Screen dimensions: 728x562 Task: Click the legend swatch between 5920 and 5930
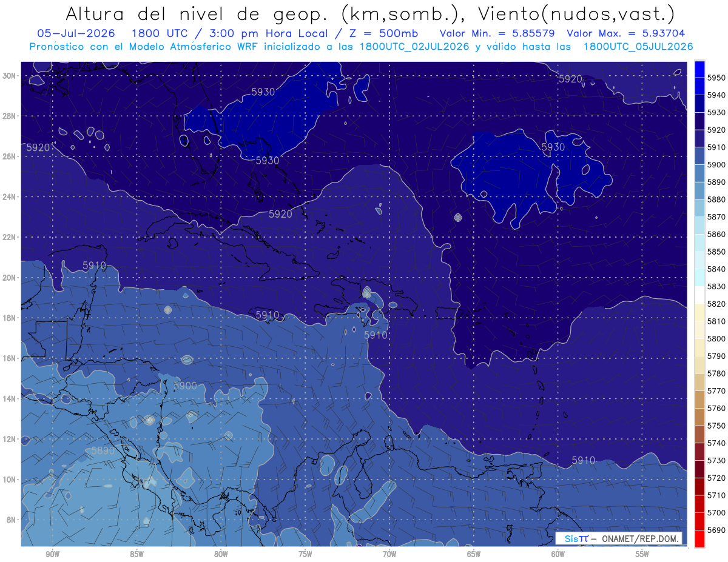coord(699,121)
